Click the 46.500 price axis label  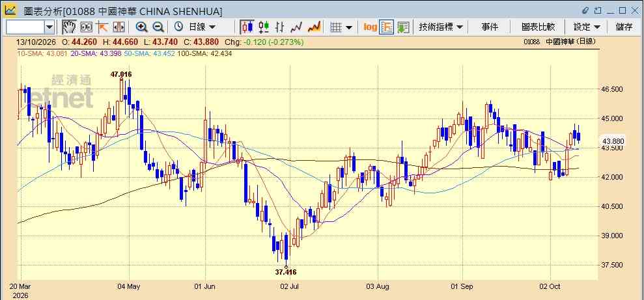[x=612, y=89]
